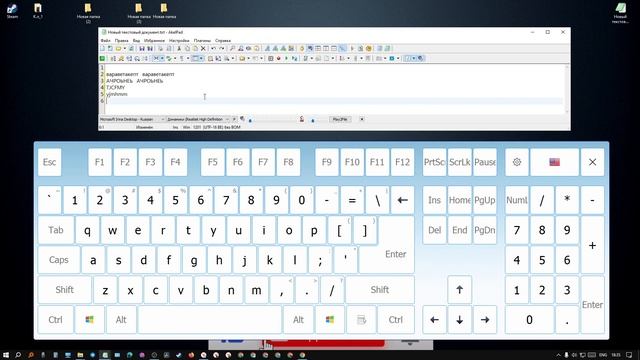Viewport: 640px width, 360px height.
Task: Toggle the Caps lock key
Action: coord(59,260)
